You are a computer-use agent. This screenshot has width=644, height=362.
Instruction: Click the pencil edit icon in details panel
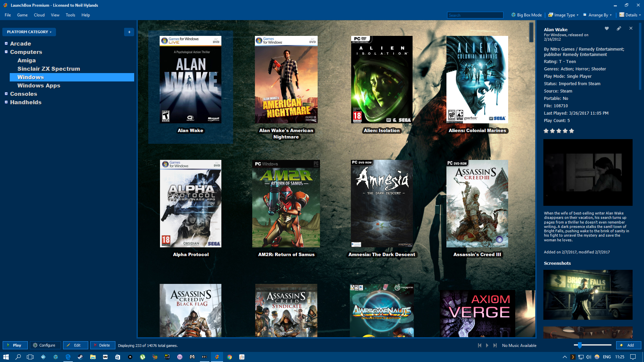619,28
